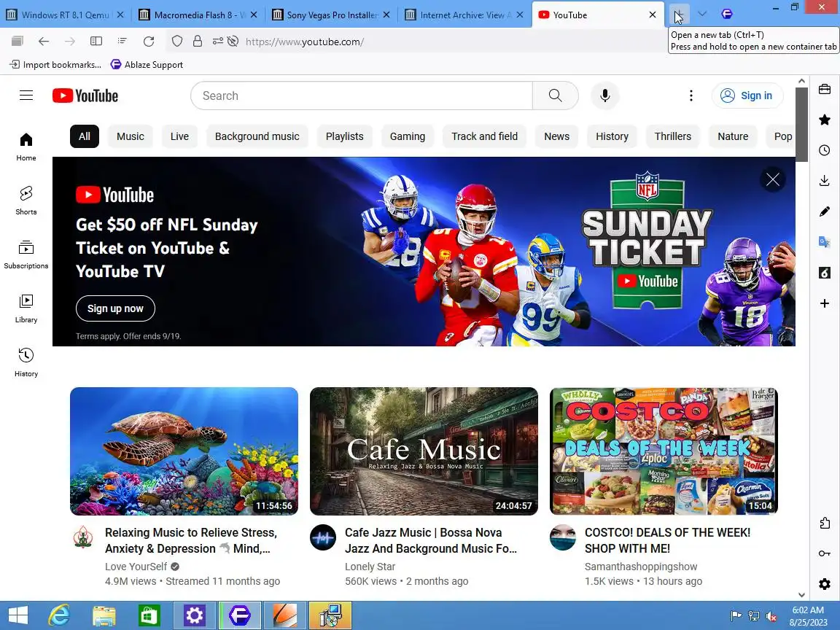This screenshot has width=840, height=630.
Task: Open Samanthashoppingshow channel link
Action: 641,567
